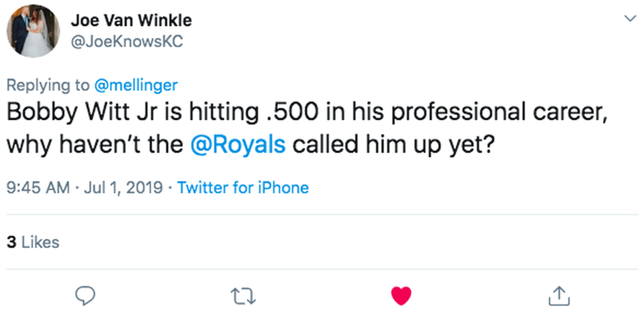Image resolution: width=644 pixels, height=321 pixels.
Task: View who liked via Likes label
Action: (40, 242)
